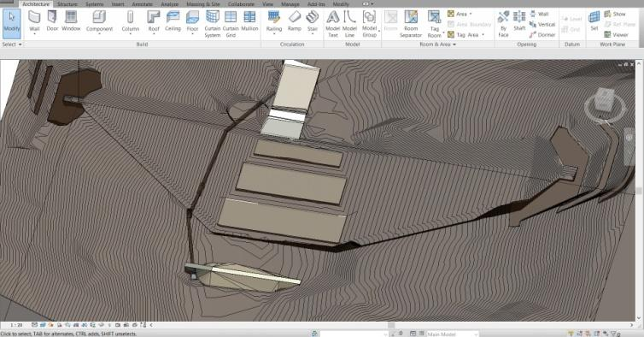Open the Room Separator tool

(x=411, y=24)
